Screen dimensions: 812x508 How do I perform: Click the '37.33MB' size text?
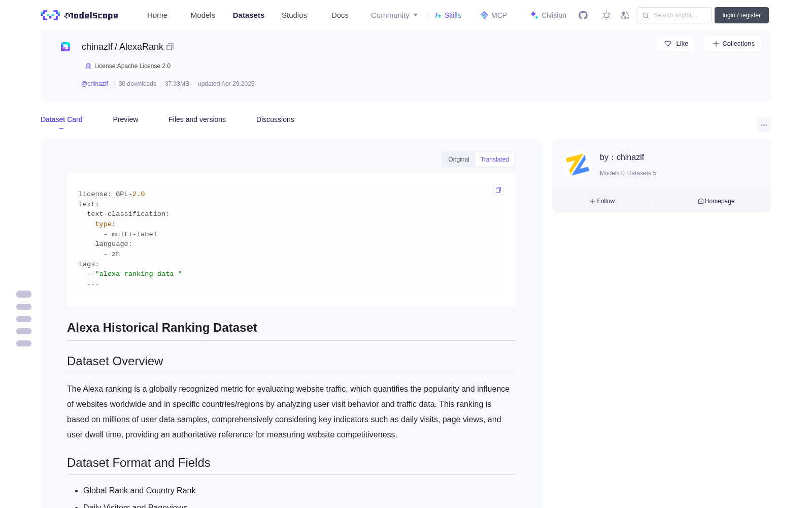[177, 84]
